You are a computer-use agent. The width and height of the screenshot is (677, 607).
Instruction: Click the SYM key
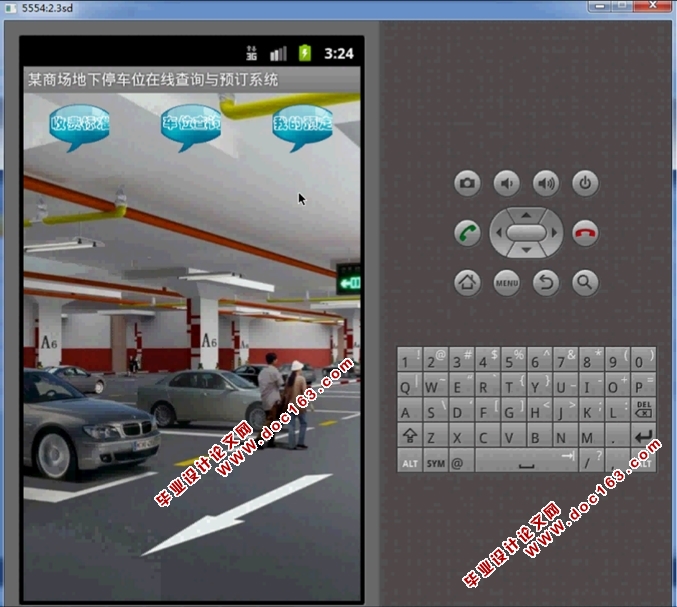(436, 460)
